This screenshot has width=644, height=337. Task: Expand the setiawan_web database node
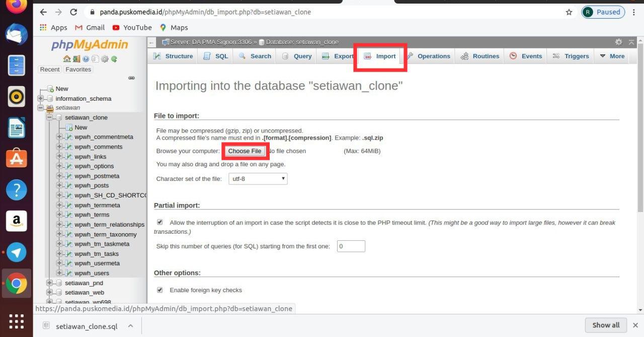pos(48,292)
